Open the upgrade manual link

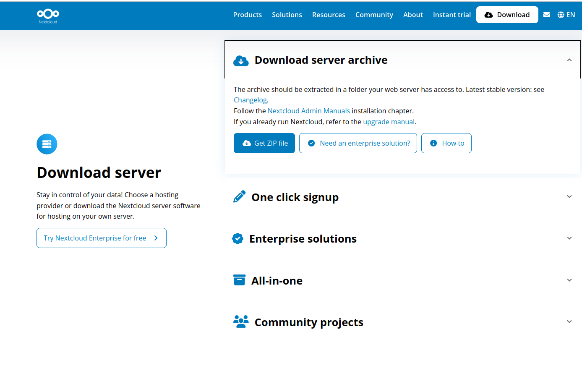[x=389, y=122]
